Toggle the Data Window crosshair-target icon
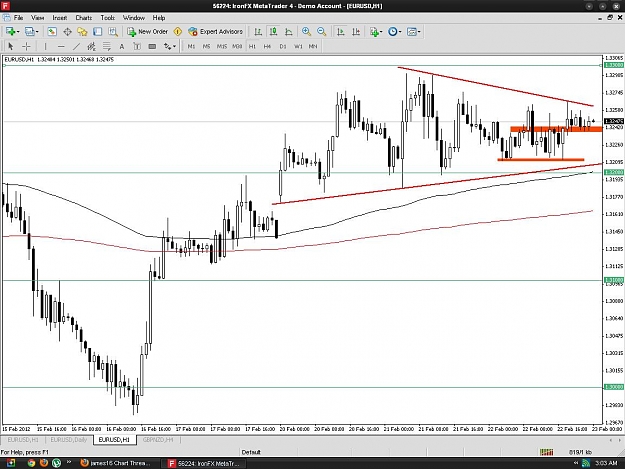The width and height of the screenshot is (625, 469). pos(67,31)
